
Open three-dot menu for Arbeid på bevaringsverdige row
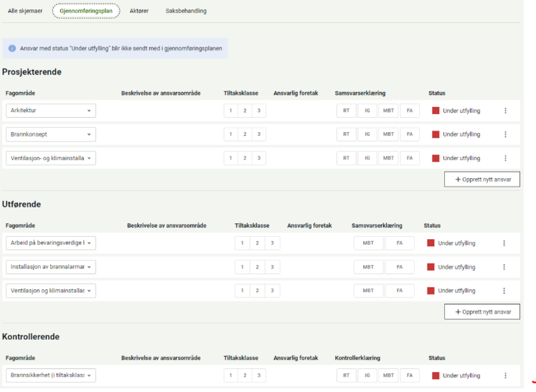pos(504,243)
